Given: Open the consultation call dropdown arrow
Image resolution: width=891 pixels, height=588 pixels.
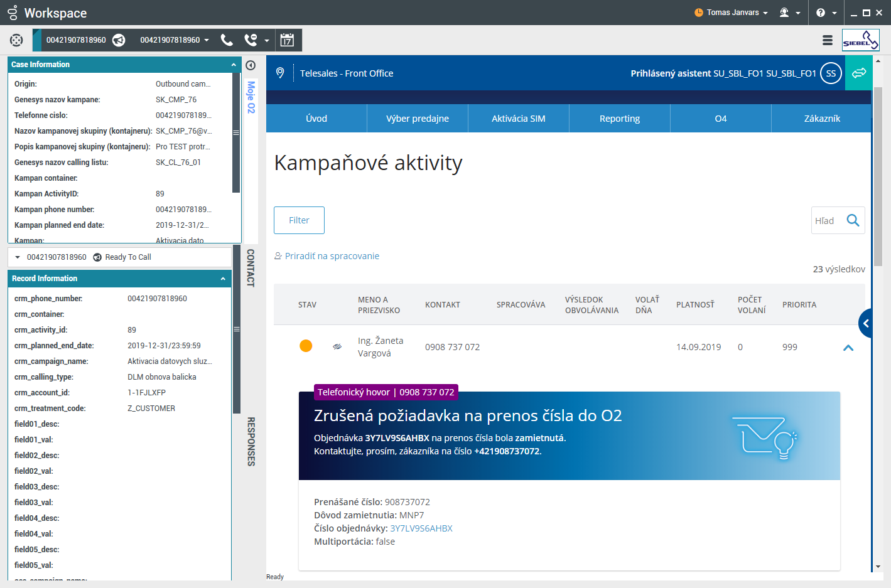Looking at the screenshot, I should click(x=267, y=41).
